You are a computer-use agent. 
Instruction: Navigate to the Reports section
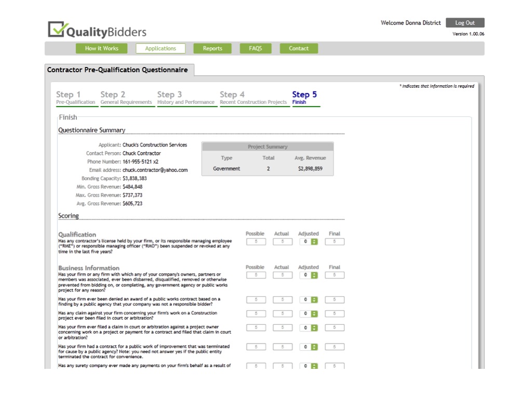pyautogui.click(x=212, y=48)
